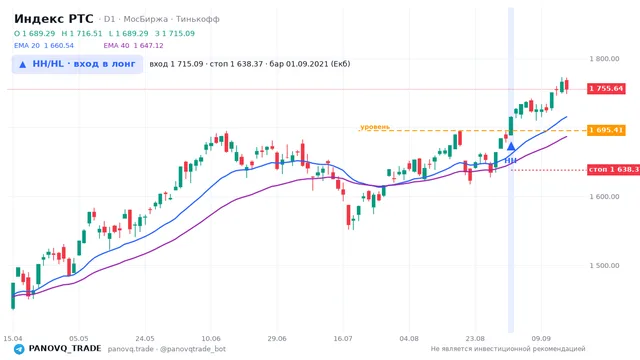Click the open value 'O 1 689.29'
640x360 pixels.
click(x=35, y=33)
